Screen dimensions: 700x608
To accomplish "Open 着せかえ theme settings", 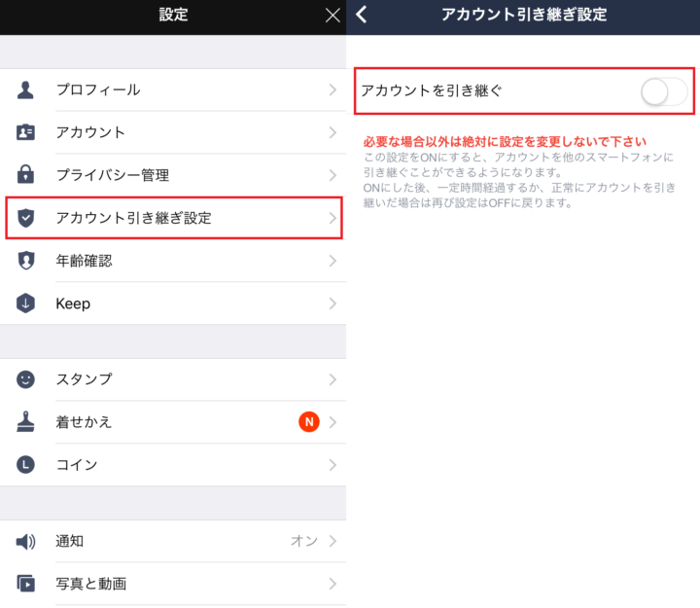I will (173, 422).
